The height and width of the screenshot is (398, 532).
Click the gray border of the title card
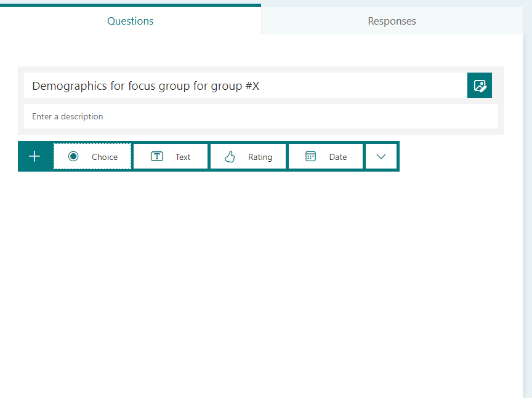point(20,100)
